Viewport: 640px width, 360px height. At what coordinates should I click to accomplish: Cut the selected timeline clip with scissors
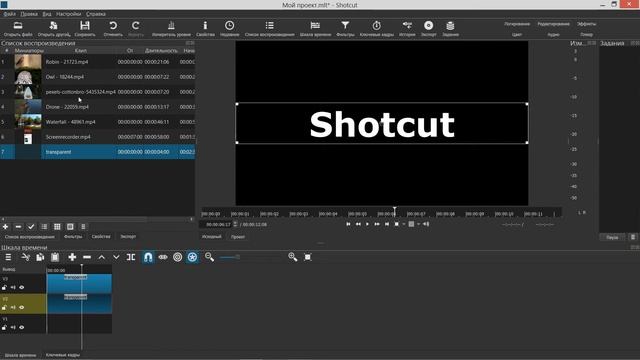pos(25,257)
